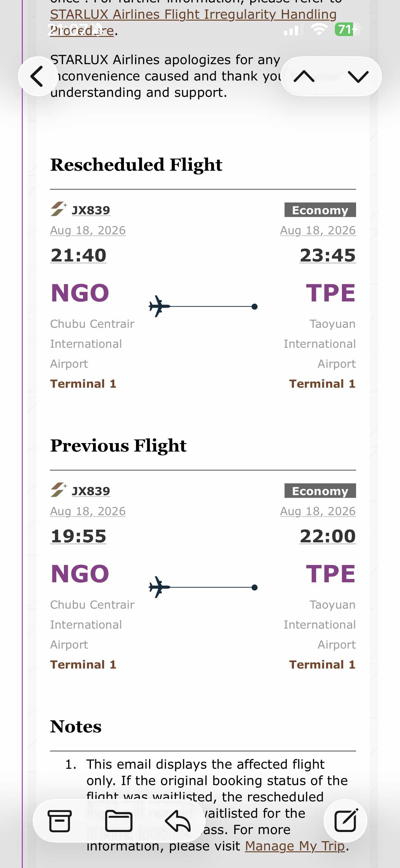Tap JX839 flight number under Previous Flight
The width and height of the screenshot is (400, 868).
(91, 491)
